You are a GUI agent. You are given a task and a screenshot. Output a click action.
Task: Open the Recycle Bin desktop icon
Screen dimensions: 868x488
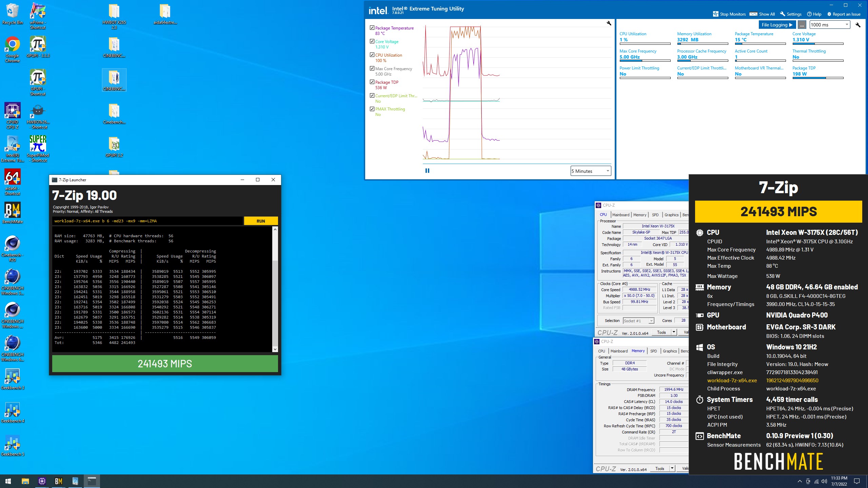(13, 14)
